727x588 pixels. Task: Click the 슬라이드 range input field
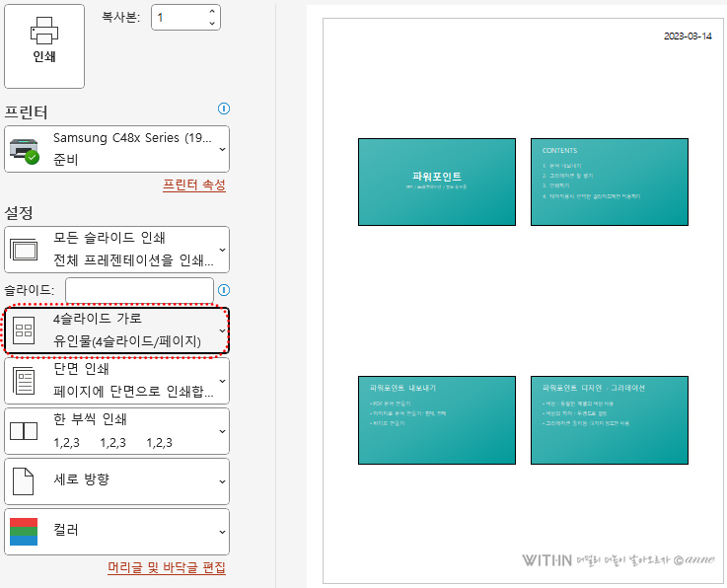[x=139, y=290]
